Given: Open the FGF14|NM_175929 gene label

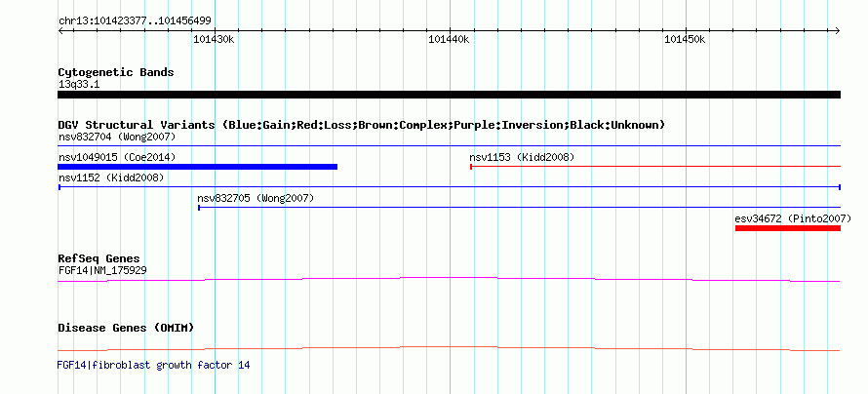Looking at the screenshot, I should pyautogui.click(x=102, y=270).
